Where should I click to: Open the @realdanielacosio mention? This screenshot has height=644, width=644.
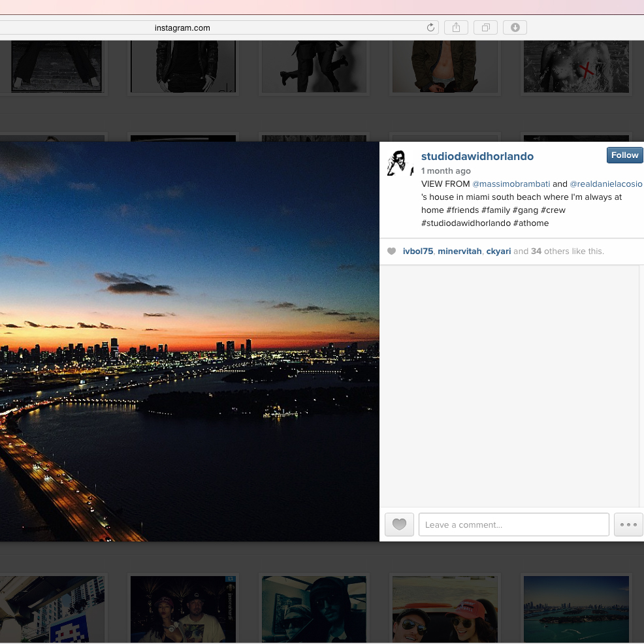606,184
